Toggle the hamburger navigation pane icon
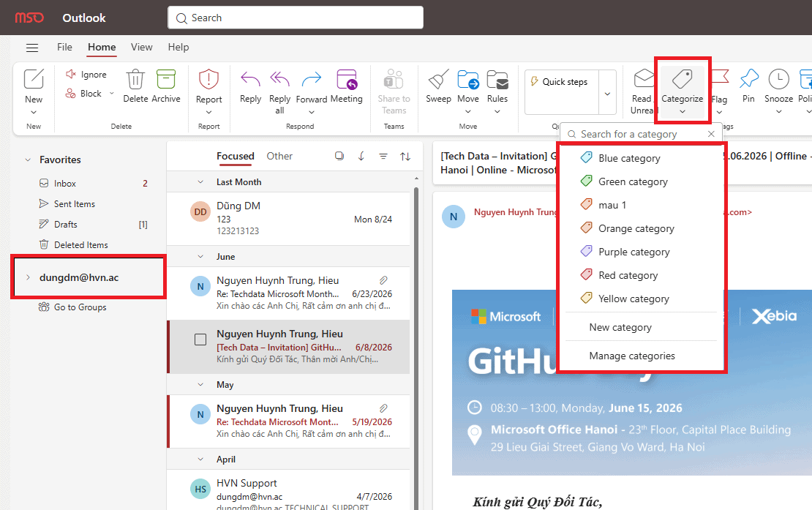The width and height of the screenshot is (812, 510). click(32, 48)
